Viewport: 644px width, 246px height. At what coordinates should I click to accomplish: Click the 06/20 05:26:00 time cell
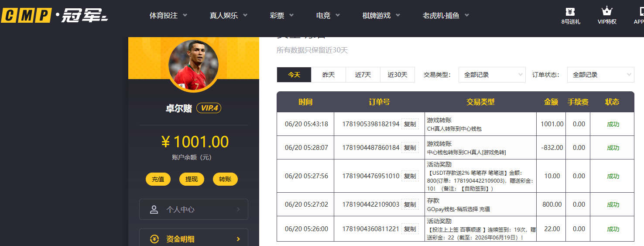306,229
